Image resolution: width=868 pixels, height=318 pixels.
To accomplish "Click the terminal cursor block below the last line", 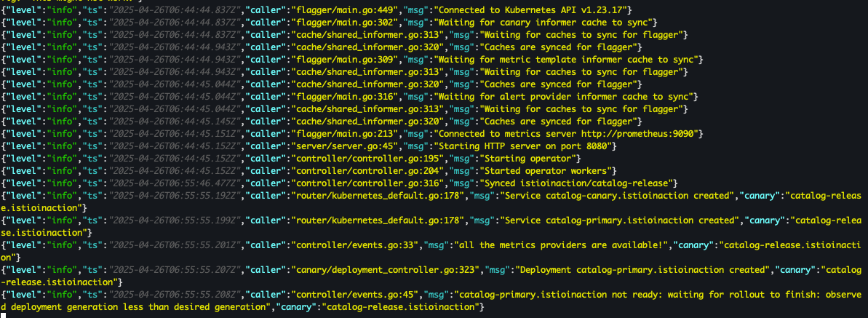I will pos(4,315).
